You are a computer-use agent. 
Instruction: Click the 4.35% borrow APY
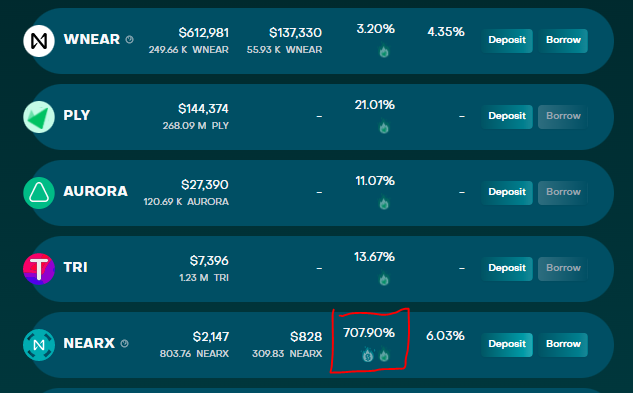(x=446, y=32)
